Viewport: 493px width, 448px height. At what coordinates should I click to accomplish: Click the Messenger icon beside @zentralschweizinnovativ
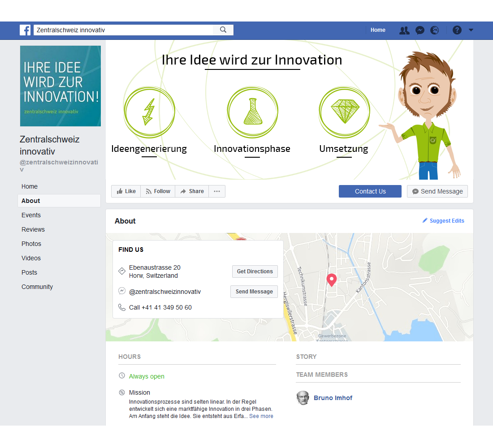pos(122,291)
